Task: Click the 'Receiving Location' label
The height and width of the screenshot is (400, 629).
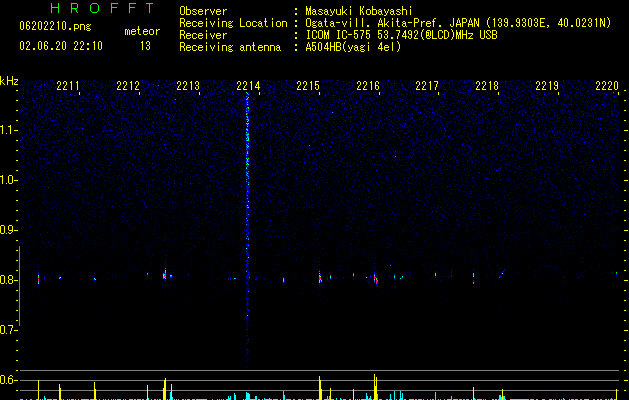Action: (233, 23)
